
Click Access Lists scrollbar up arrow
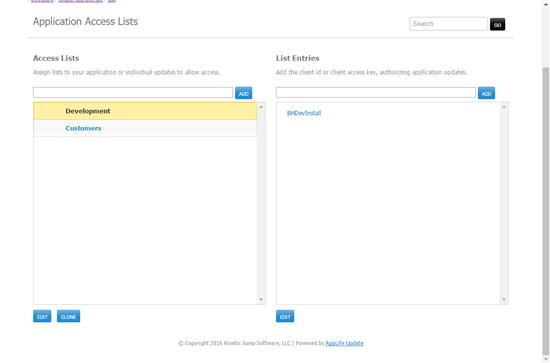pyautogui.click(x=261, y=107)
